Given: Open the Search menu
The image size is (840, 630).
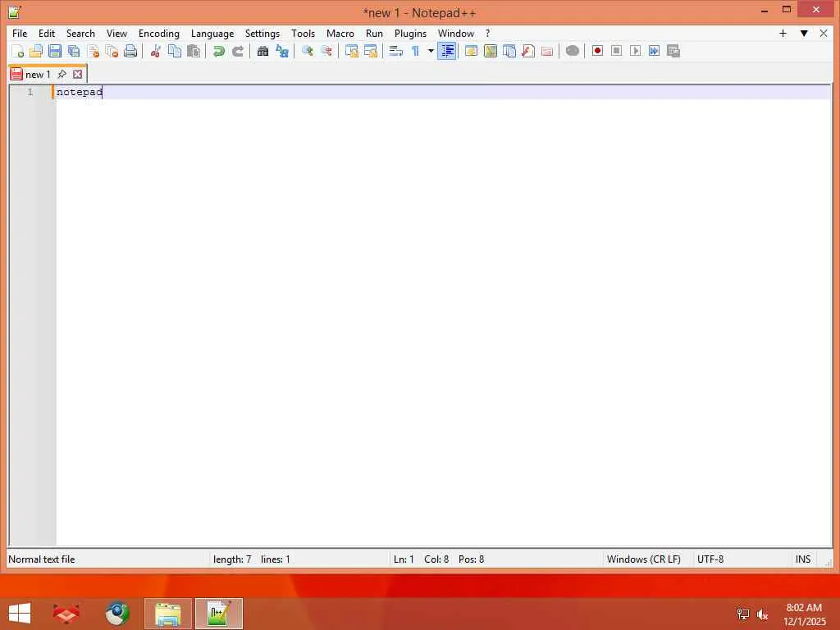Looking at the screenshot, I should pos(80,33).
